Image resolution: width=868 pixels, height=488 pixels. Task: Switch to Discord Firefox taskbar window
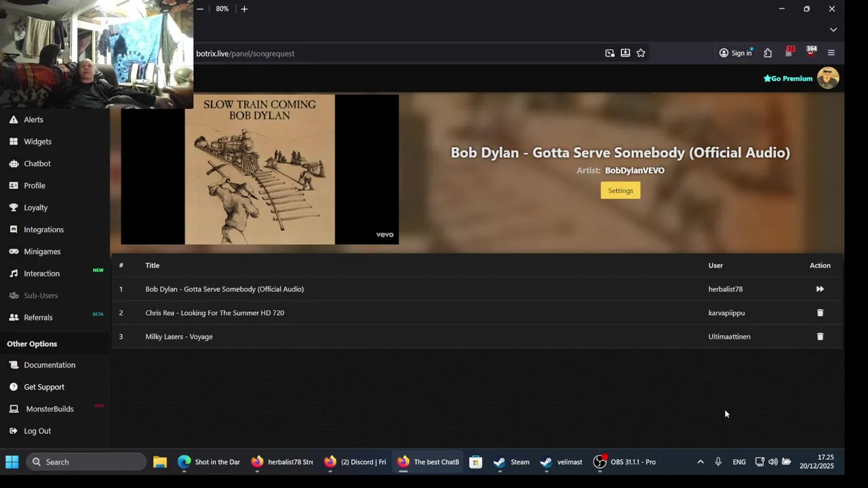pyautogui.click(x=355, y=462)
